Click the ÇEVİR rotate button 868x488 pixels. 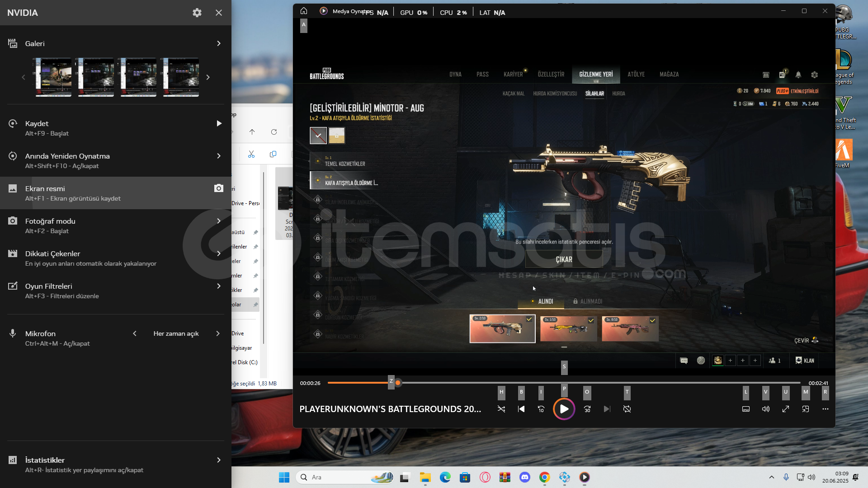tap(806, 340)
